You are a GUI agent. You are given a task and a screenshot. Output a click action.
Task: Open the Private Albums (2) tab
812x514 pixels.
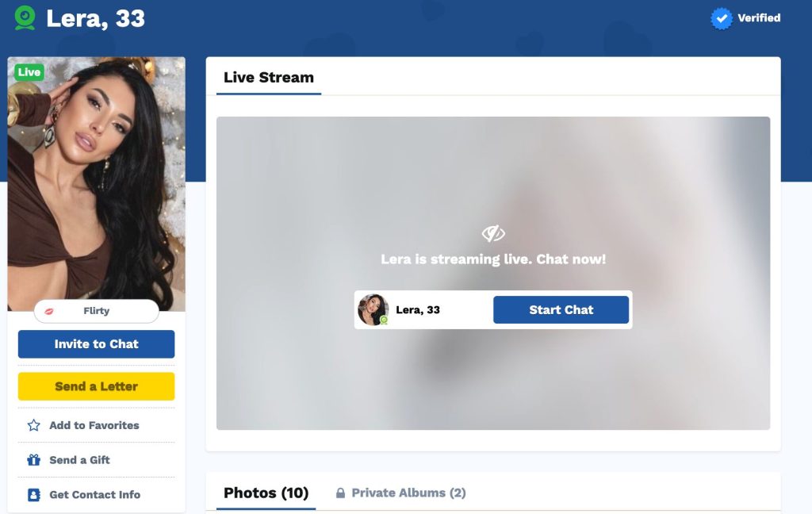(400, 493)
